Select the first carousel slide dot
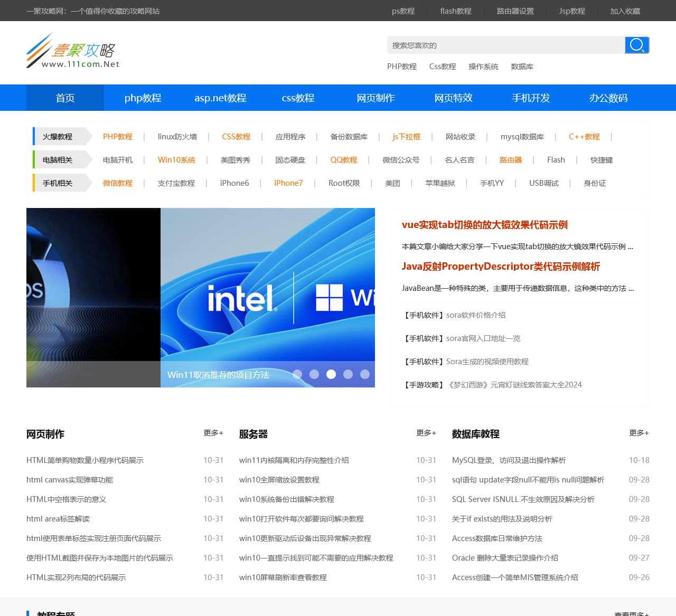 coord(297,374)
